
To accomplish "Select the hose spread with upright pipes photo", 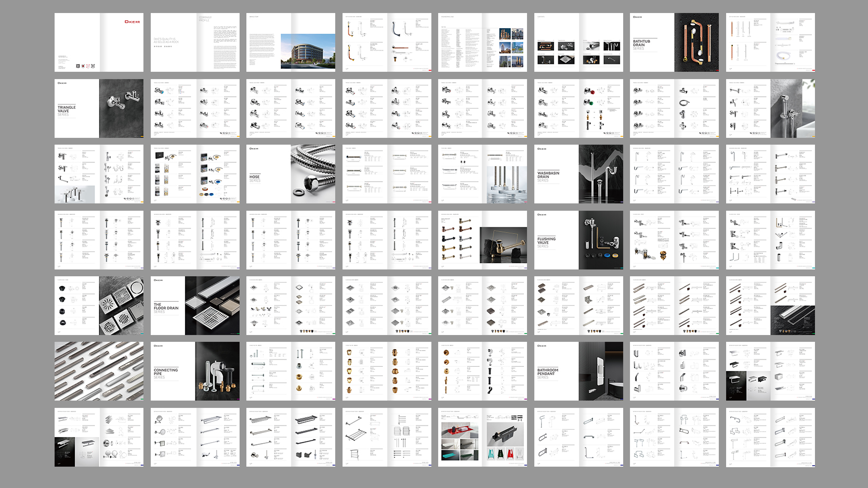I will [482, 174].
